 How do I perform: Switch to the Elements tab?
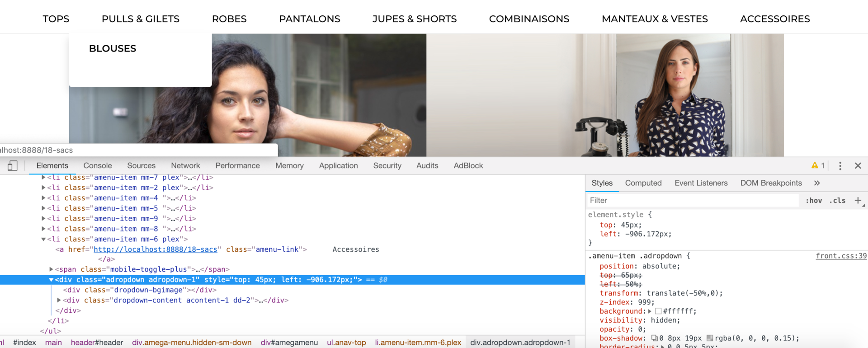(52, 166)
